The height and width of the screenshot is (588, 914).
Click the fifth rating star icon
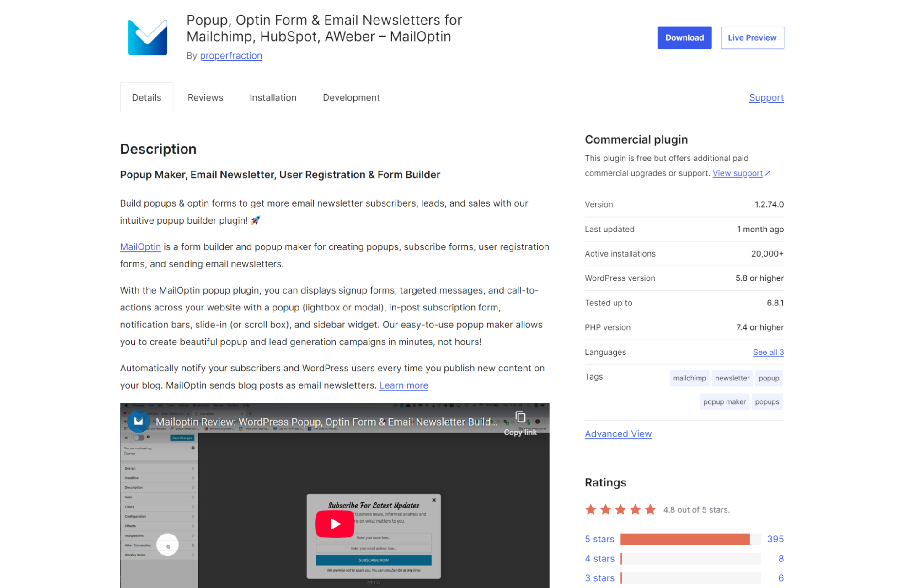coord(650,509)
